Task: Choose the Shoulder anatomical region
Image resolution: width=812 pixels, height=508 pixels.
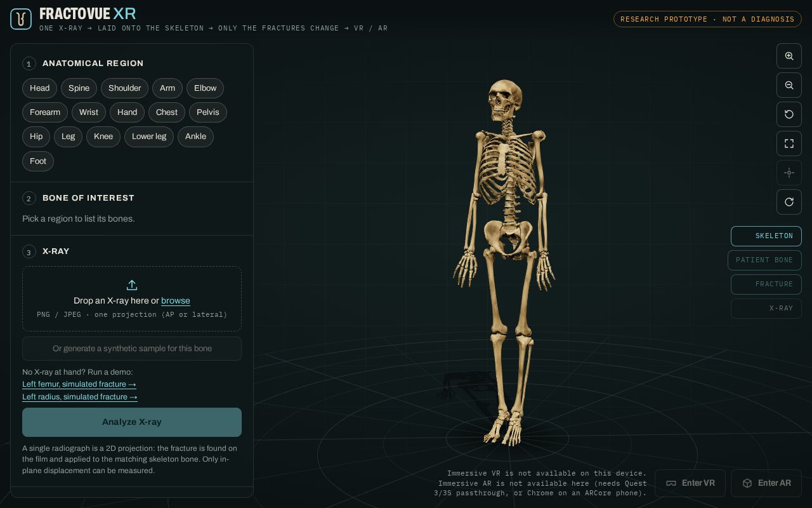Action: [x=124, y=88]
